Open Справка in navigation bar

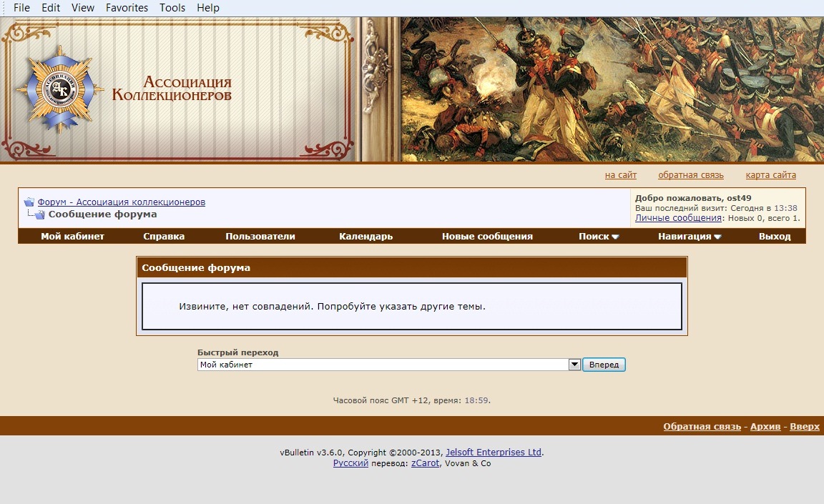tap(164, 236)
